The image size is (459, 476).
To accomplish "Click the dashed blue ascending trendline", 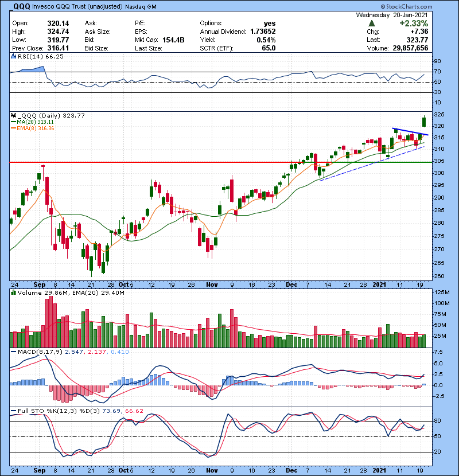I will coord(372,164).
